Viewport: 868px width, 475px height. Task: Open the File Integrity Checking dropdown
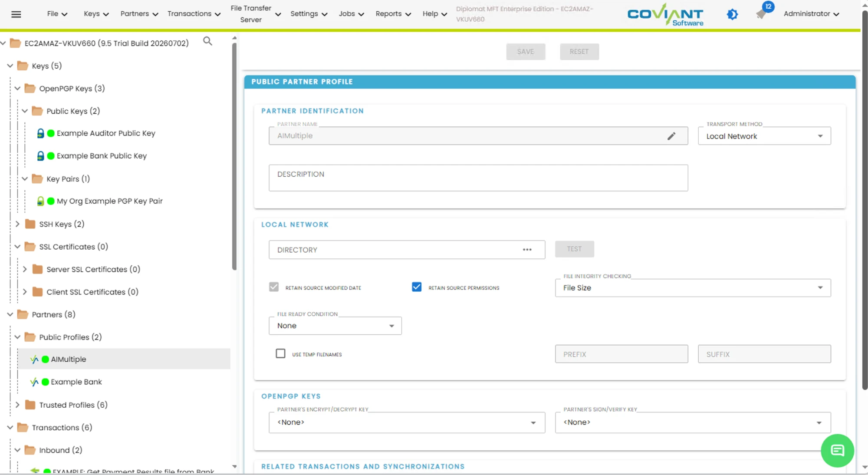693,288
